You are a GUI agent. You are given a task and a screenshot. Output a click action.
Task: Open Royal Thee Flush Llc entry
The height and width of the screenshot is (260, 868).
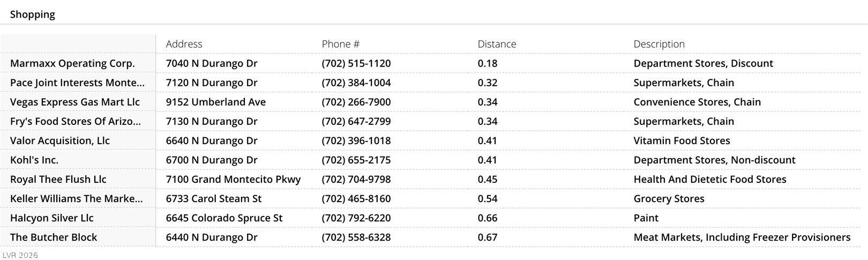coord(58,179)
